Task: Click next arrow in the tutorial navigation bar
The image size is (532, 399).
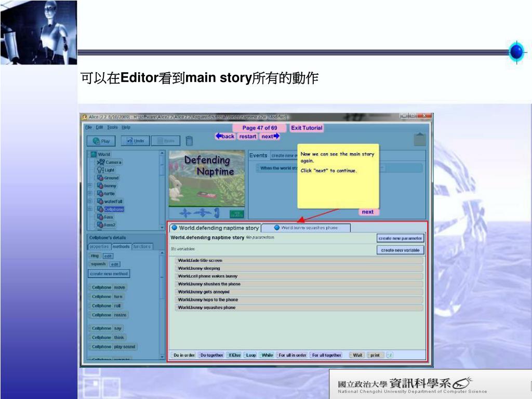Action: [x=270, y=137]
